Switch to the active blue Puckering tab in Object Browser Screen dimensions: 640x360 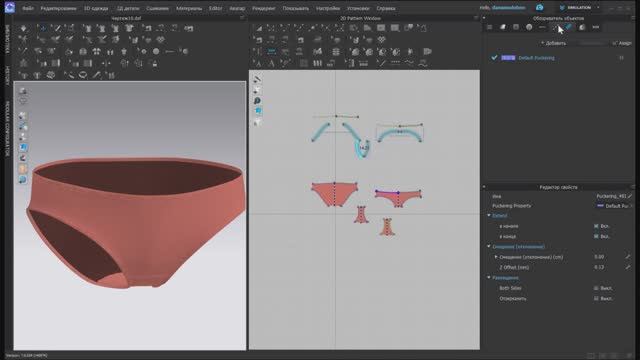pos(569,27)
